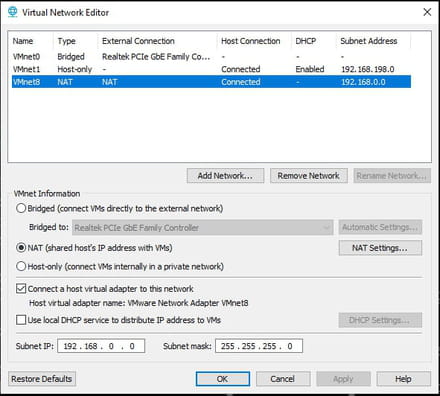Open Help
This screenshot has width=440, height=396.
pyautogui.click(x=404, y=379)
